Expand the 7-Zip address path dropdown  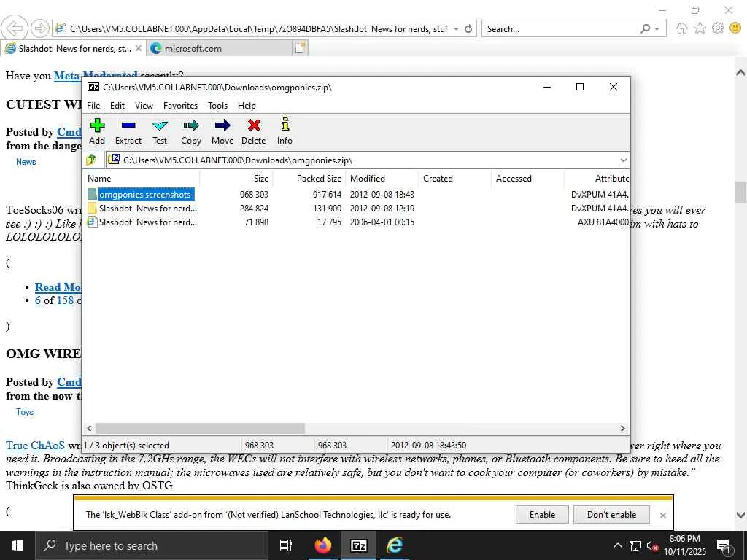tap(623, 160)
